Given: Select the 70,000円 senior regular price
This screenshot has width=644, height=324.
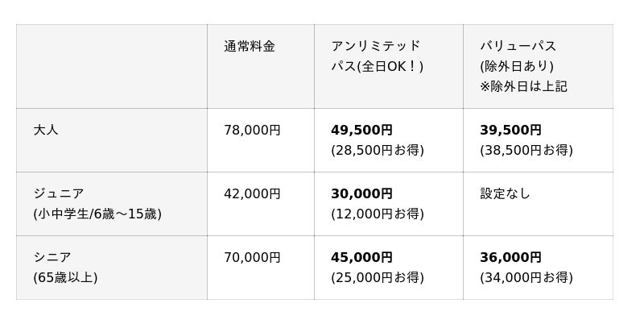Looking at the screenshot, I should pyautogui.click(x=252, y=257).
